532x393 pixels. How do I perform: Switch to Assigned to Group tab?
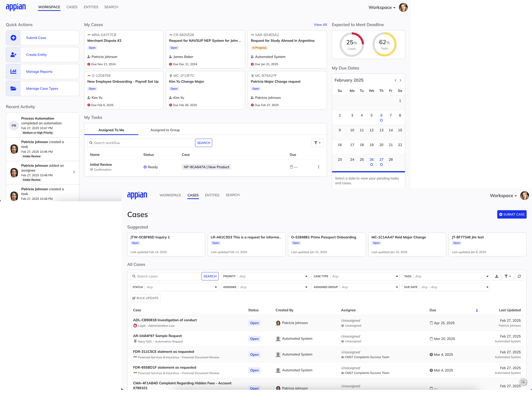[x=165, y=130]
